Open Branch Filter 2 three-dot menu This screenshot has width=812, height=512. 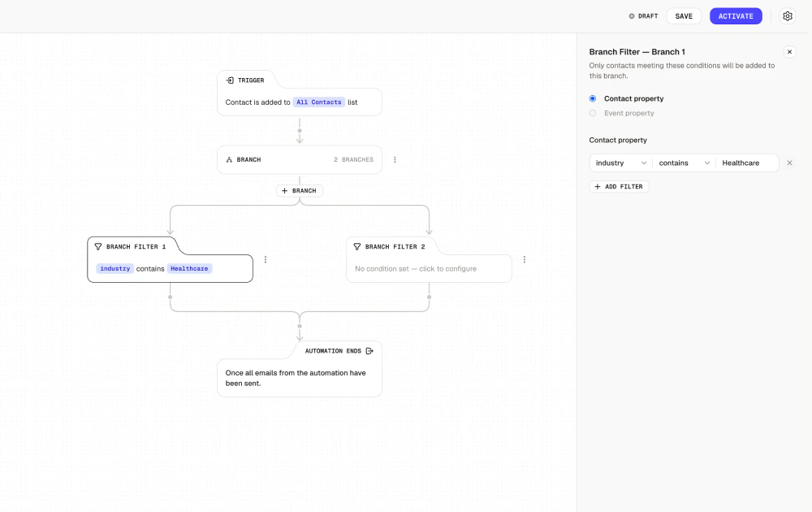(524, 259)
